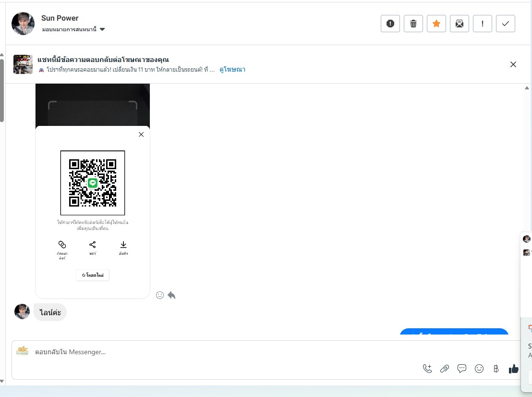Mark conversation done with checkmark button
Screen dimensions: 532x397
(506, 24)
